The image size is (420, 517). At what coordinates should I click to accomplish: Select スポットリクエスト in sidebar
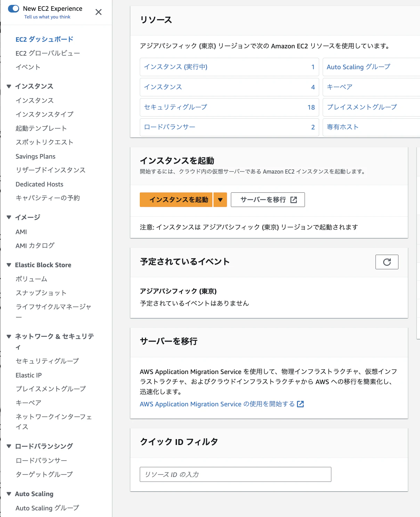tap(45, 142)
